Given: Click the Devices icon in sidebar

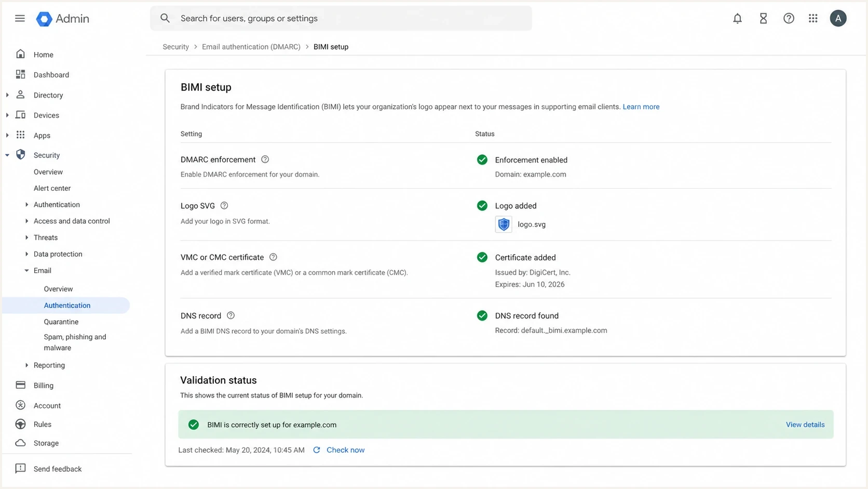Looking at the screenshot, I should 20,115.
